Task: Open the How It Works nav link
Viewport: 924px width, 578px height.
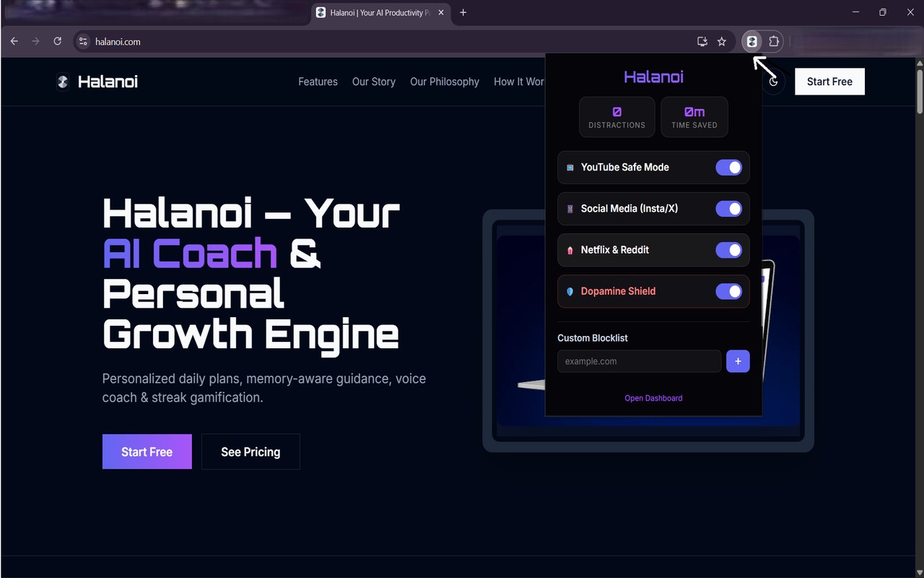Action: tap(519, 82)
